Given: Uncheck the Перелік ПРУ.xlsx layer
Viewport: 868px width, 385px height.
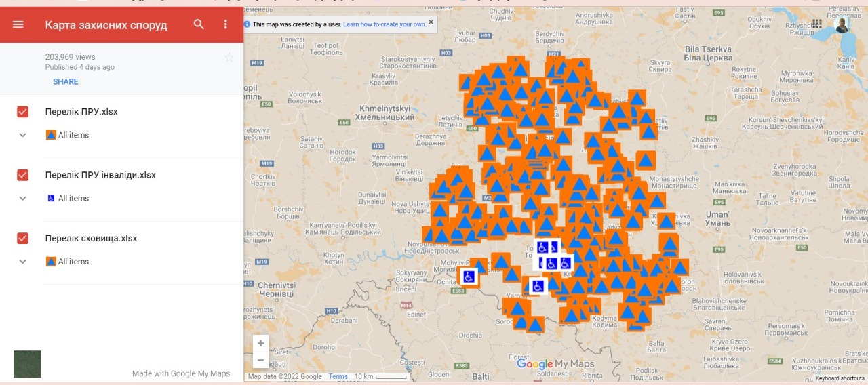Looking at the screenshot, I should pyautogui.click(x=22, y=112).
